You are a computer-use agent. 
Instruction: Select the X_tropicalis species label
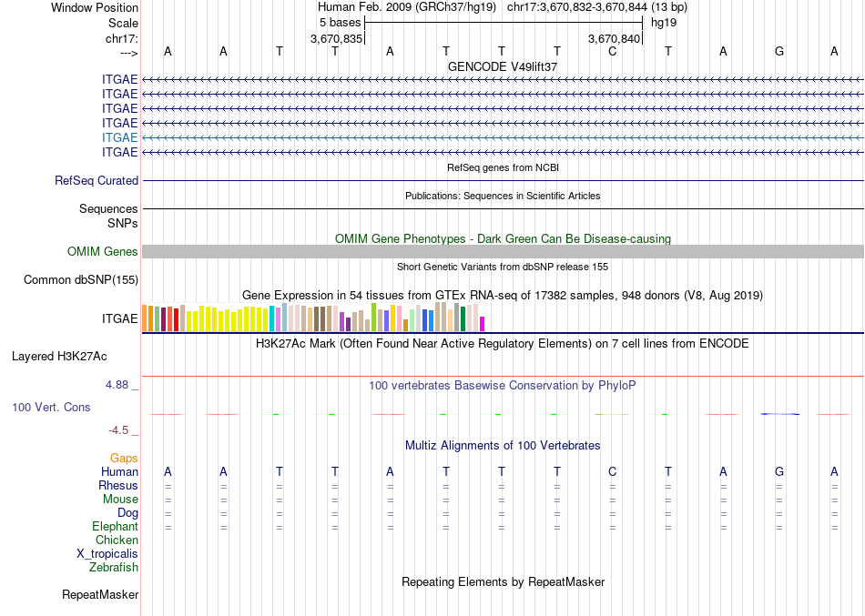coord(107,554)
